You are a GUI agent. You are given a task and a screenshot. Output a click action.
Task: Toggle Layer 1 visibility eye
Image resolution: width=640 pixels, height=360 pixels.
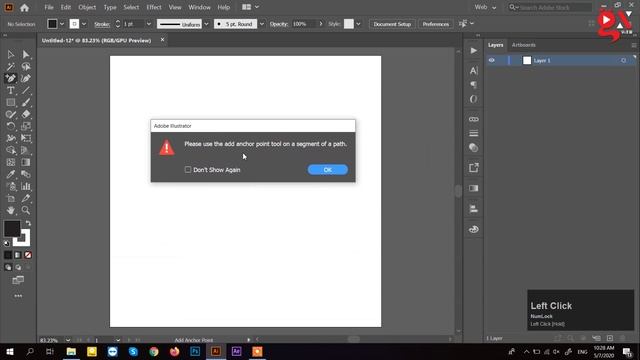click(x=491, y=60)
